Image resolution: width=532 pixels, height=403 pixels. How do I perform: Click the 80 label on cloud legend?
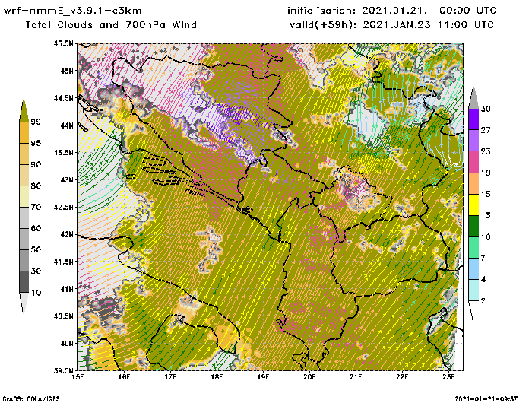pyautogui.click(x=36, y=186)
